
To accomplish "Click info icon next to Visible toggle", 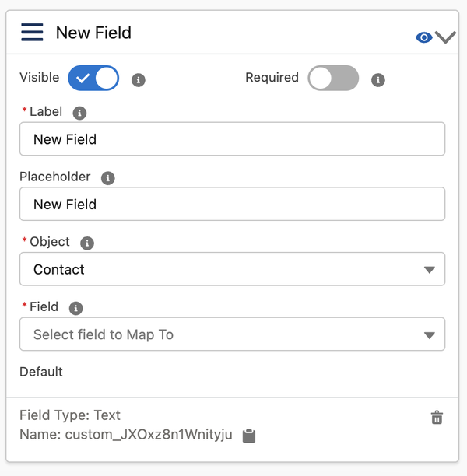I will coord(139,79).
